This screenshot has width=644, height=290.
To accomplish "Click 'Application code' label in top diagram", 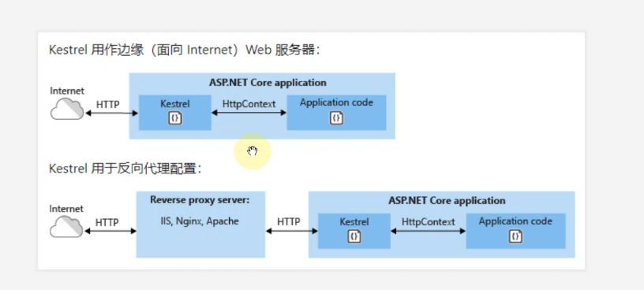I will pyautogui.click(x=336, y=102).
